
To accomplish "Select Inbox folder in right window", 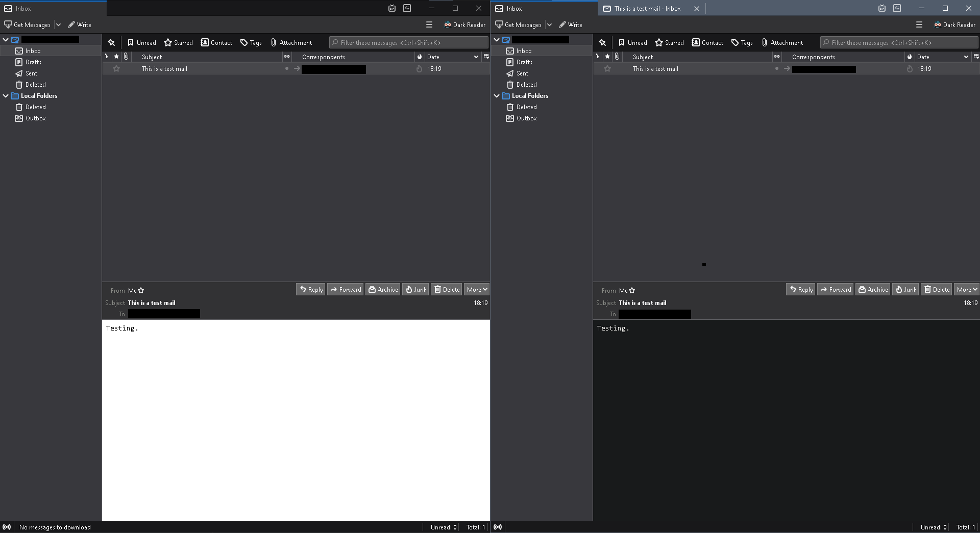I will [542, 50].
